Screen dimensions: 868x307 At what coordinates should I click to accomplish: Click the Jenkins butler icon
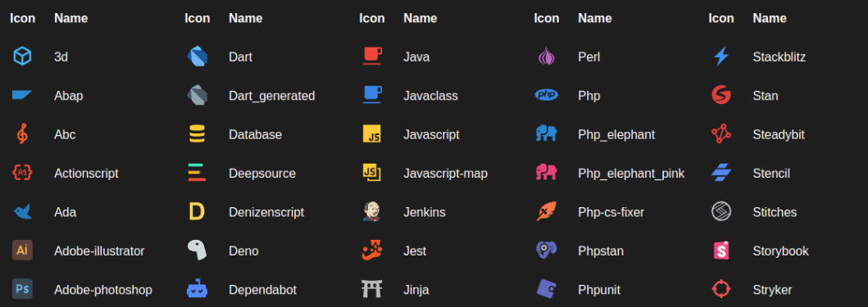click(371, 211)
